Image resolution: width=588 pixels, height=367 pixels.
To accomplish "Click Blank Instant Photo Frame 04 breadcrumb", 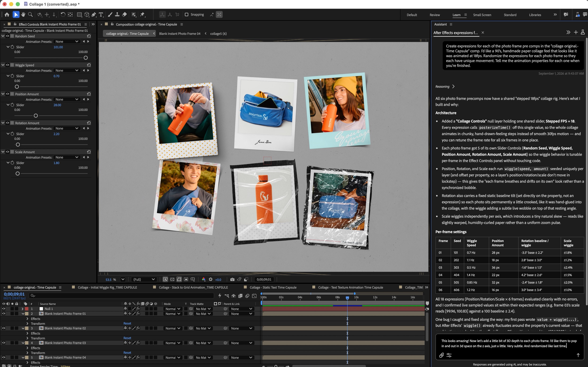I will [180, 33].
